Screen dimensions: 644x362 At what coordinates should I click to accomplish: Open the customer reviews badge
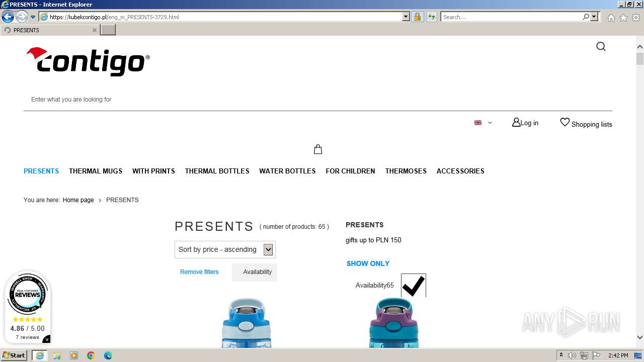(28, 308)
